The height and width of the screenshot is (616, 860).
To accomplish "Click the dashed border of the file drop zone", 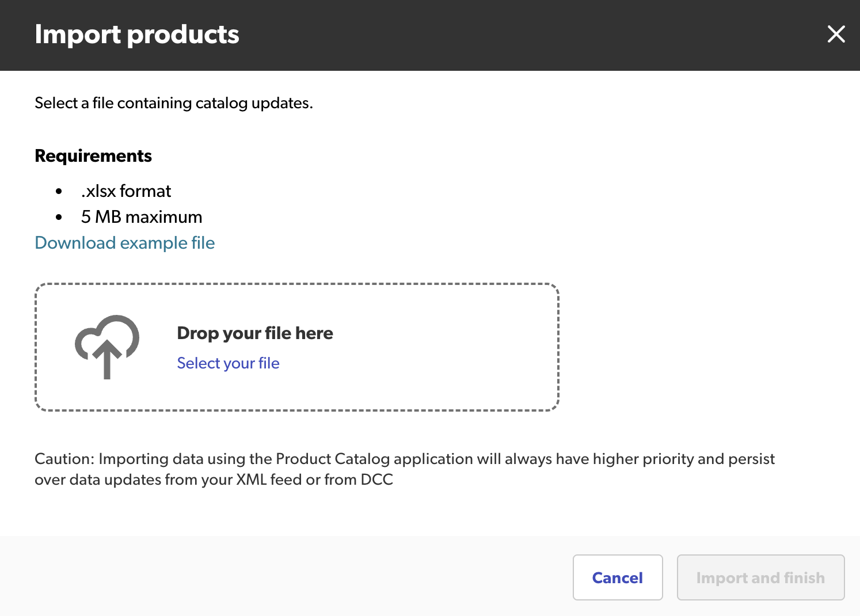I will point(297,284).
